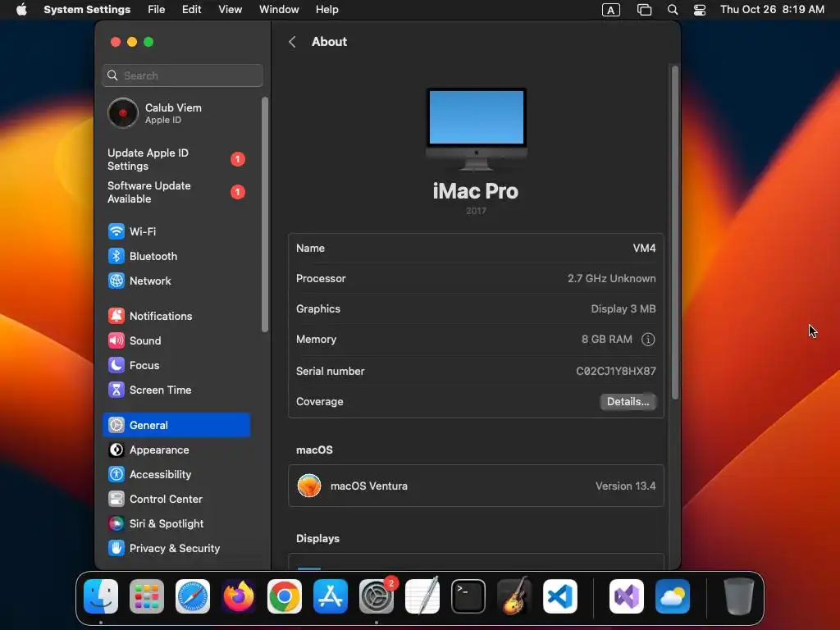This screenshot has height=630, width=840.
Task: Open Software Update Available notice
Action: [x=176, y=192]
